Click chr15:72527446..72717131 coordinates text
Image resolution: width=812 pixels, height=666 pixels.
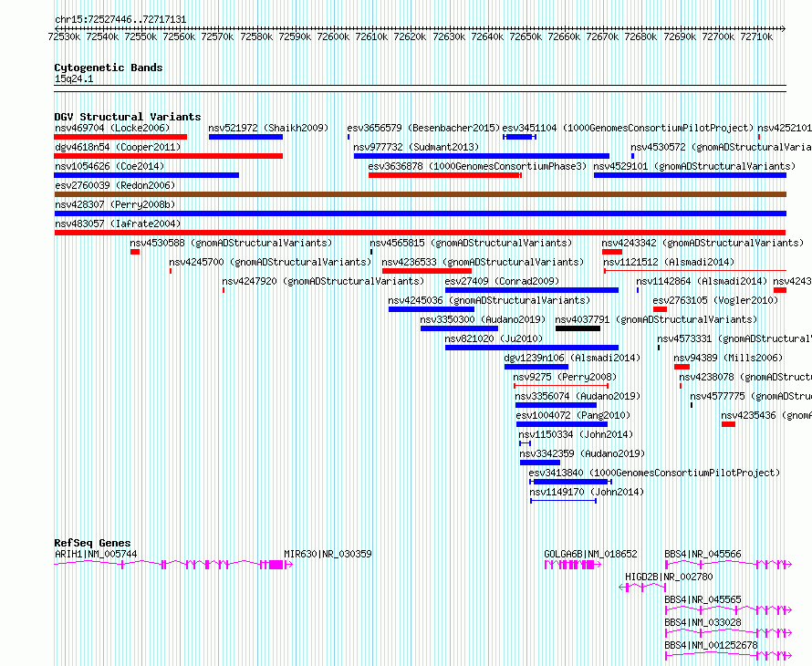[120, 20]
